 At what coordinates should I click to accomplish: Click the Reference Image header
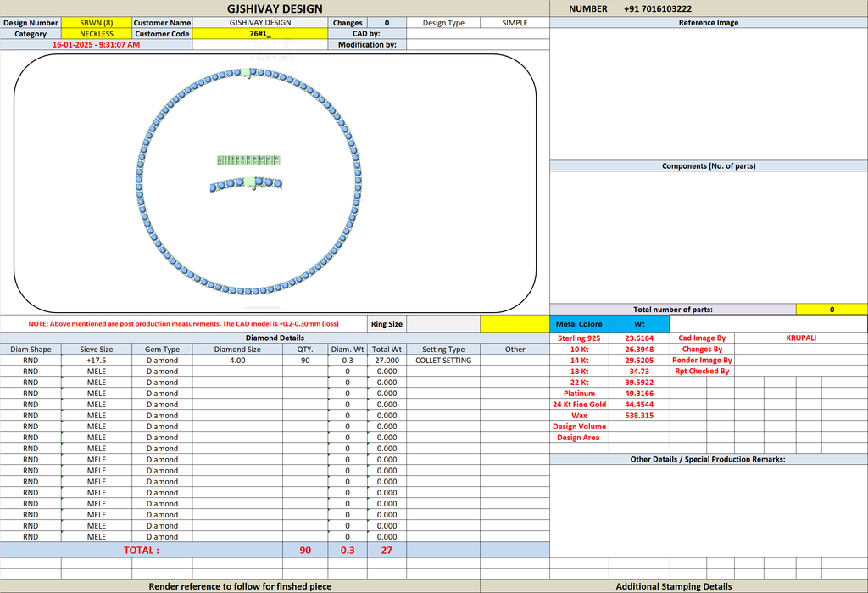point(709,23)
